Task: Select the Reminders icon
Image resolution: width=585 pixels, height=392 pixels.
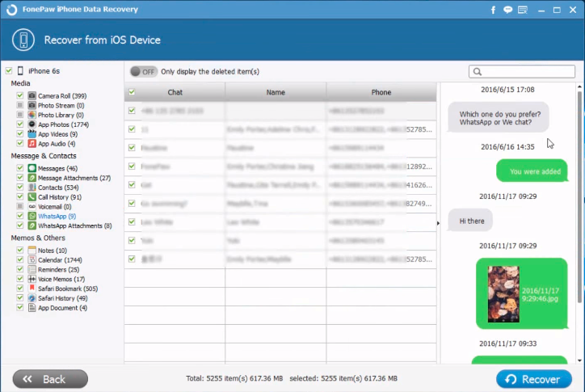Action: click(32, 269)
